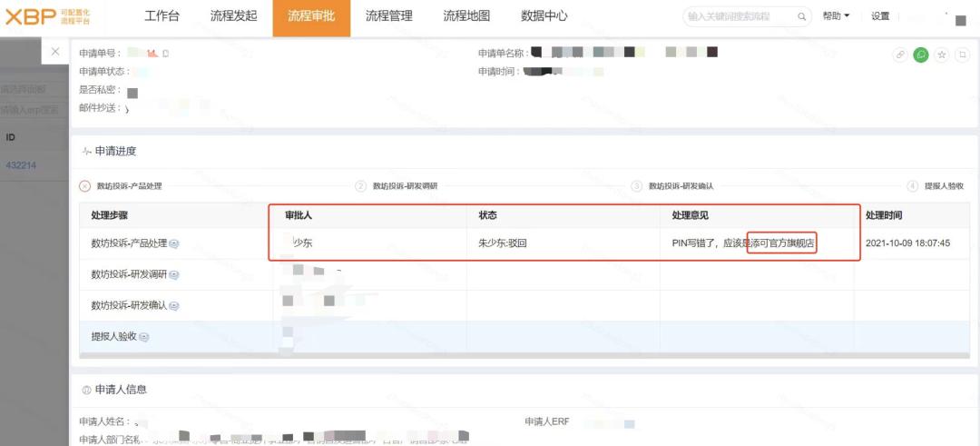Click the square expand icon beside the star
Viewport: 980px width, 446px height.
[x=962, y=55]
